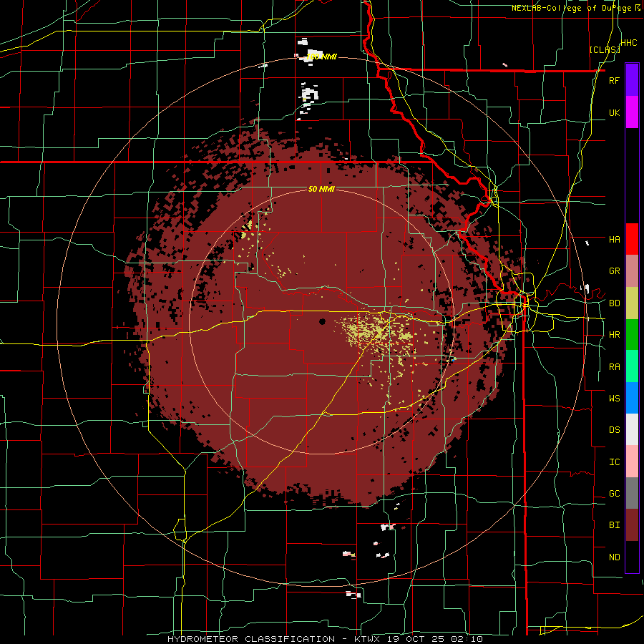Click the DS white legend swatch
Screen dimensions: 644x644
pyautogui.click(x=632, y=429)
